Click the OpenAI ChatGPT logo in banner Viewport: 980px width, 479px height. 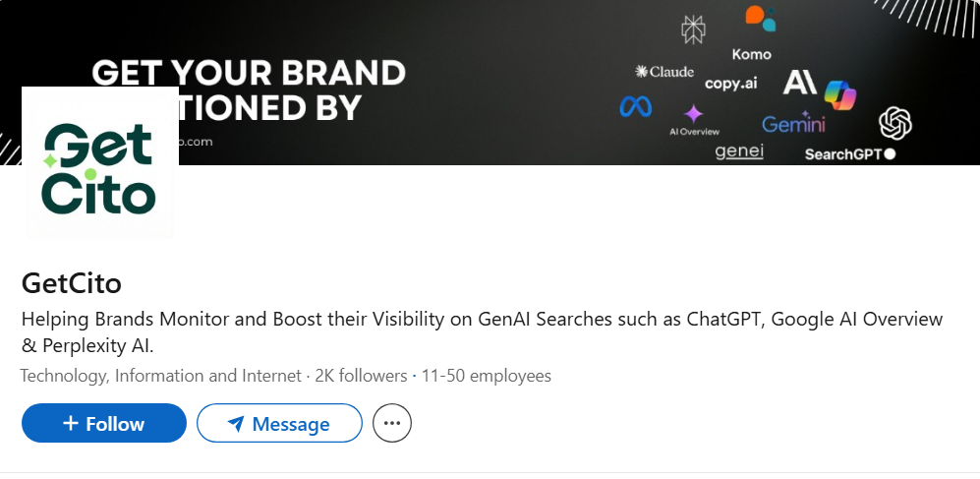pyautogui.click(x=894, y=123)
